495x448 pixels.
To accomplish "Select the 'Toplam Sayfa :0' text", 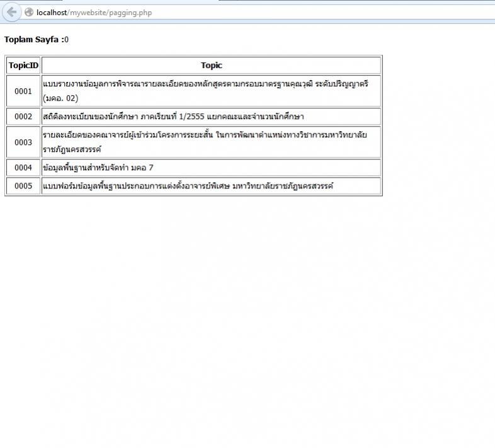I will 37,40.
